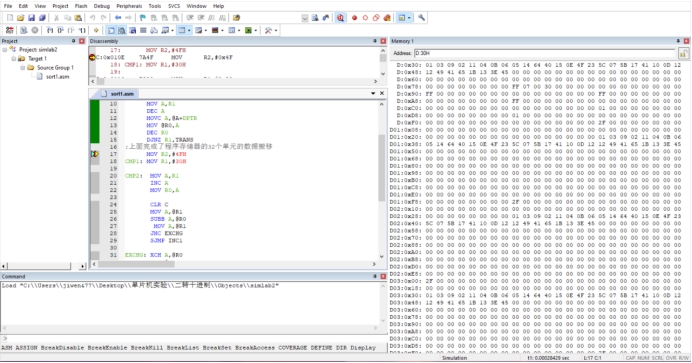Step over the current line
692x363 pixels.
60,30
